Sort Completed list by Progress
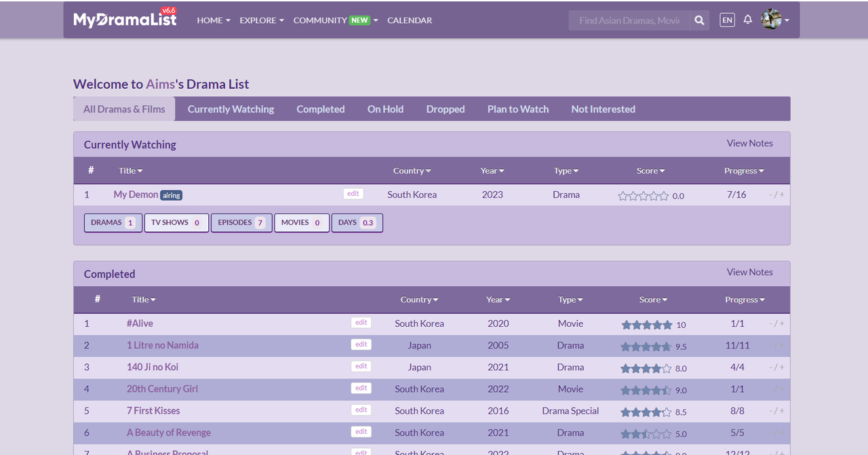The height and width of the screenshot is (455, 868). click(745, 300)
